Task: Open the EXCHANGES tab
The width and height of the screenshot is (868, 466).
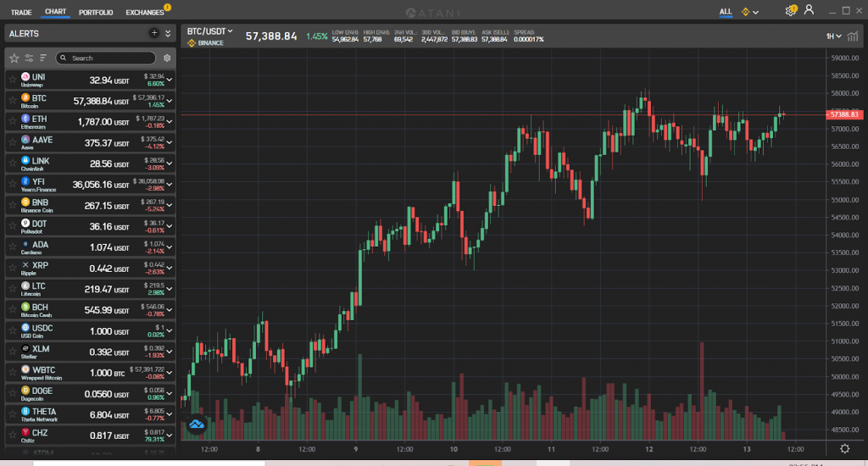Action: 144,12
